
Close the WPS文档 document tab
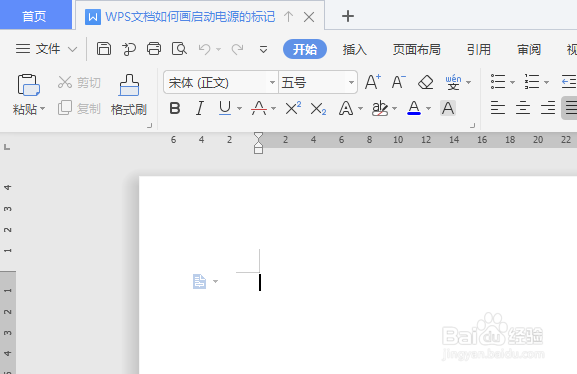(x=309, y=17)
